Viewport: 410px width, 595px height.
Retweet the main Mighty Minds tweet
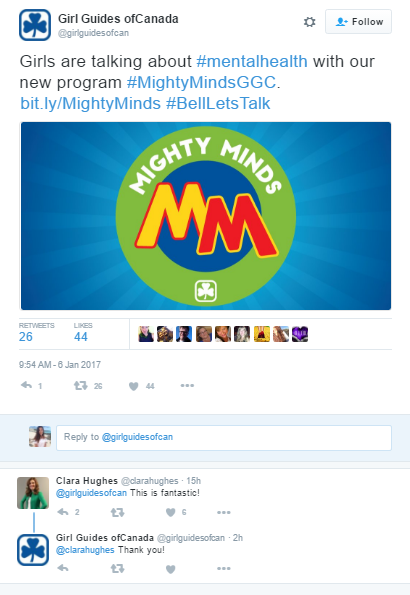[80, 386]
